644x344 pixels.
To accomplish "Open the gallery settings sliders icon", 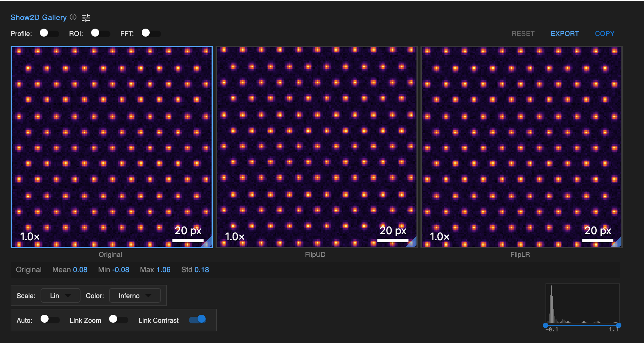I will click(86, 17).
